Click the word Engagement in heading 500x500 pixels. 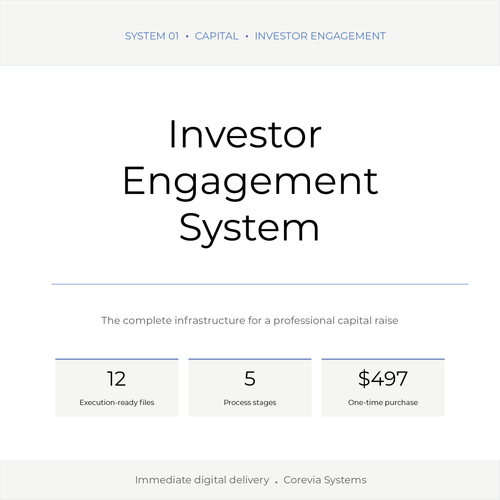(250, 183)
